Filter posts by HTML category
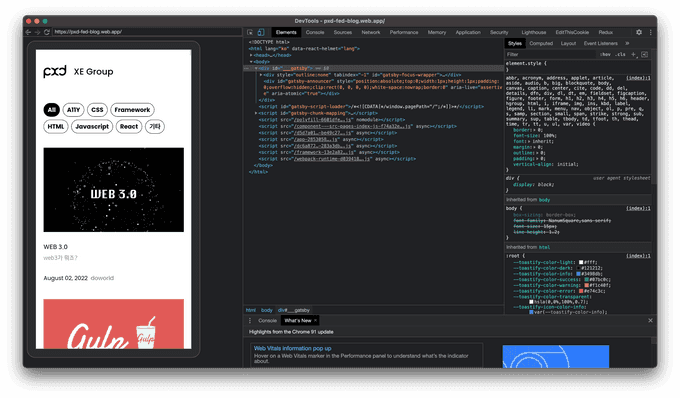The width and height of the screenshot is (680, 398). [x=56, y=127]
